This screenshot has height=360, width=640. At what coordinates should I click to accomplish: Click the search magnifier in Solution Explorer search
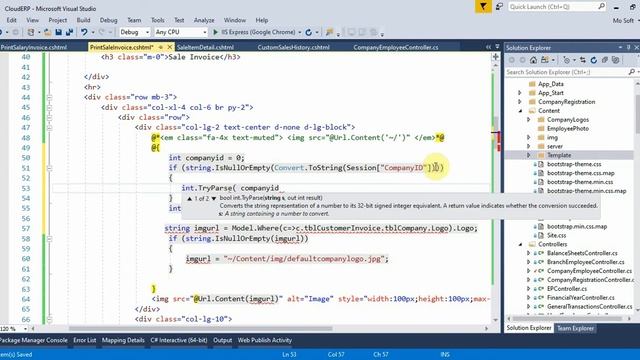pos(631,72)
